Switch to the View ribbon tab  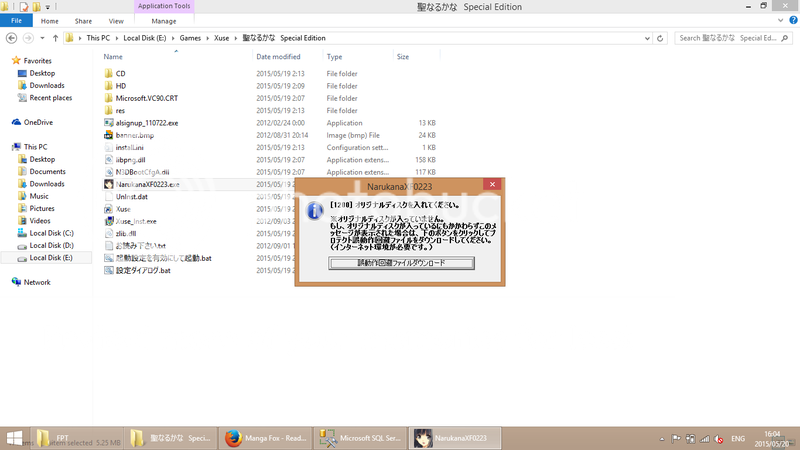[116, 20]
